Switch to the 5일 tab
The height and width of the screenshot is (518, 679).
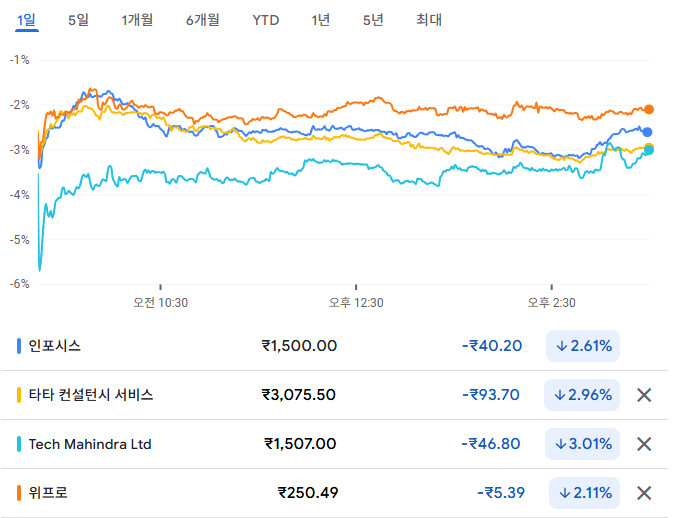coord(78,20)
